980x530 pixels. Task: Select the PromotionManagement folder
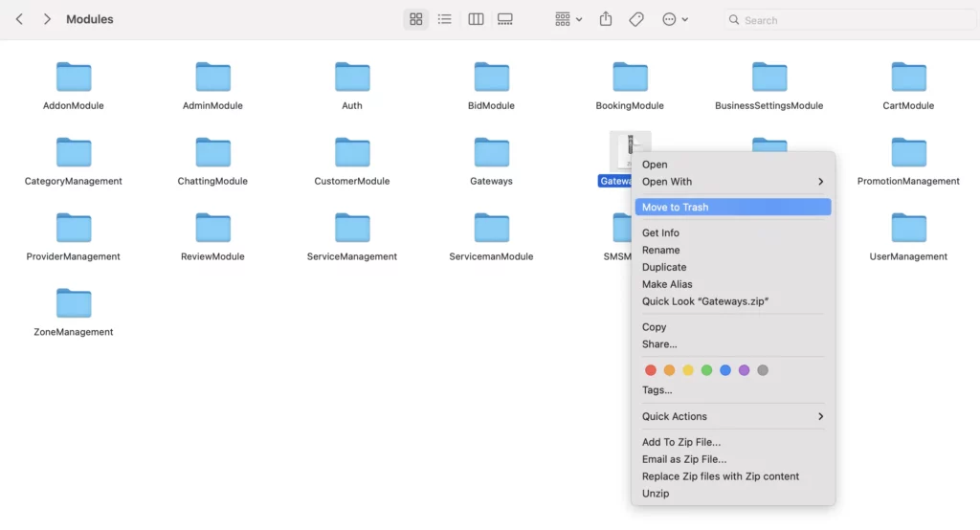(909, 152)
